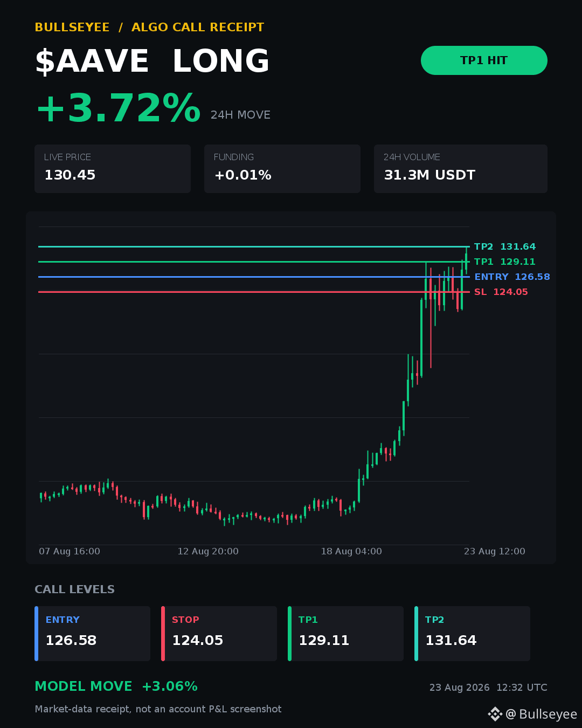Open the FUNDING +0.01% card
The width and height of the screenshot is (582, 728).
click(282, 169)
